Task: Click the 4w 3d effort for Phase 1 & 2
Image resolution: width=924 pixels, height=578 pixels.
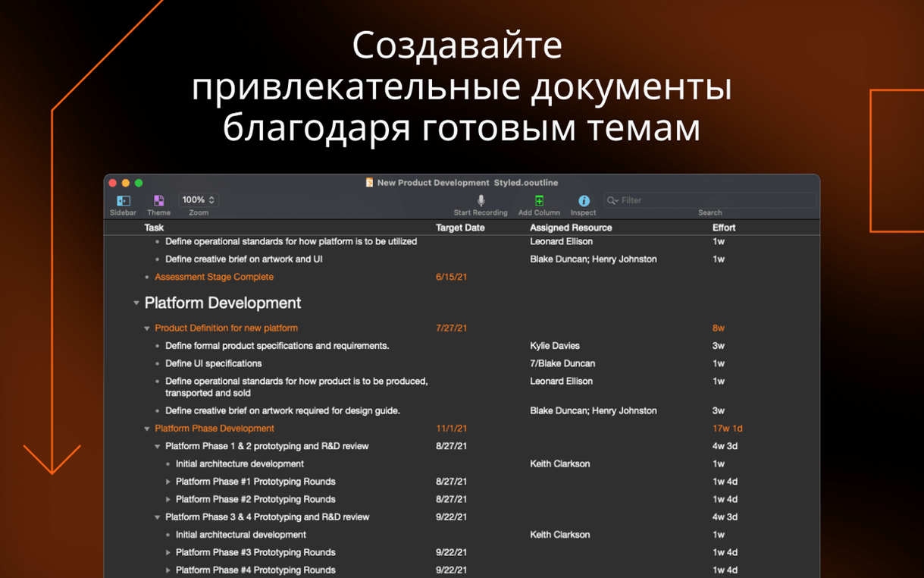Action: (725, 447)
